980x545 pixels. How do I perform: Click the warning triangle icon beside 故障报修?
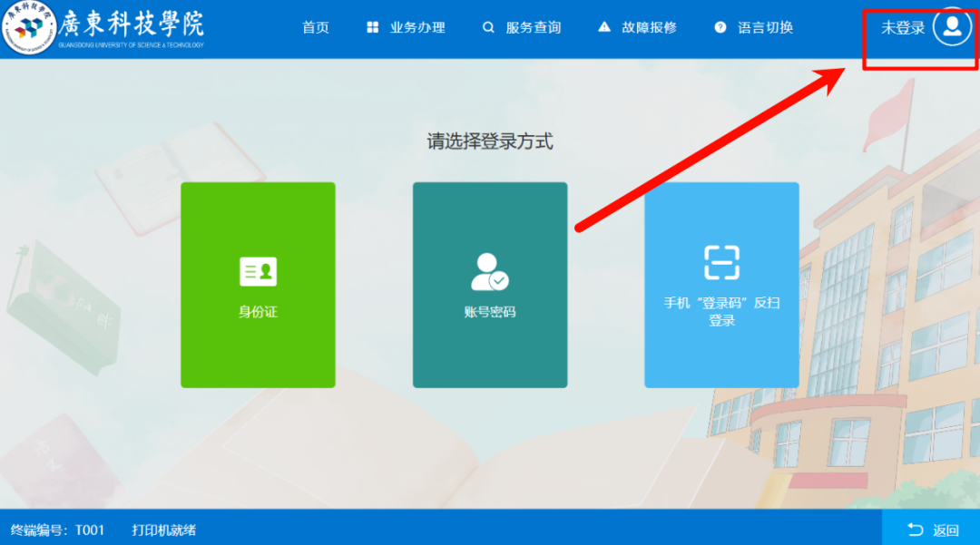[604, 27]
